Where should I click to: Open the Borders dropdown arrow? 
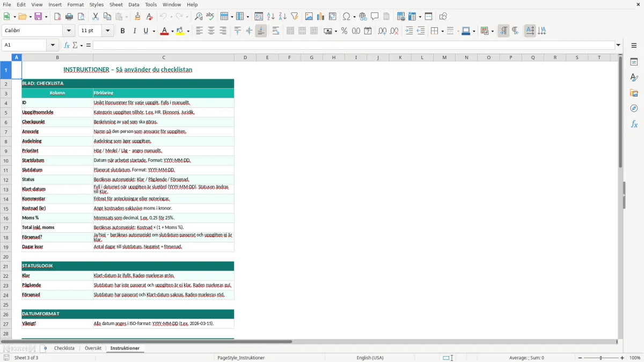pos(442,31)
